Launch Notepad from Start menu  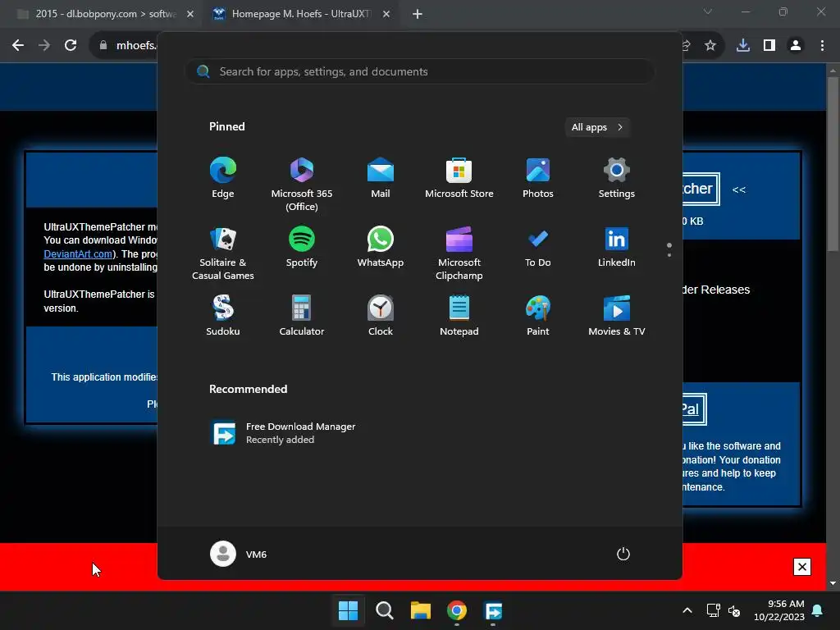tap(459, 316)
